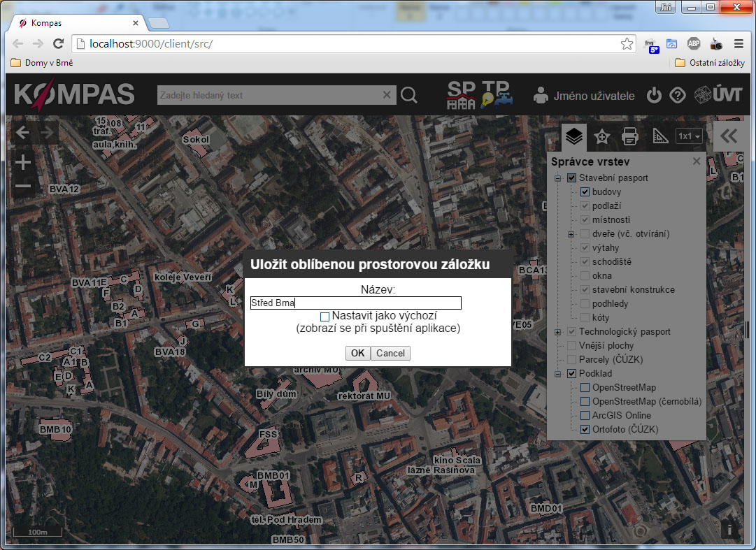
Task: Click the bookmarks star tool icon
Action: (601, 137)
